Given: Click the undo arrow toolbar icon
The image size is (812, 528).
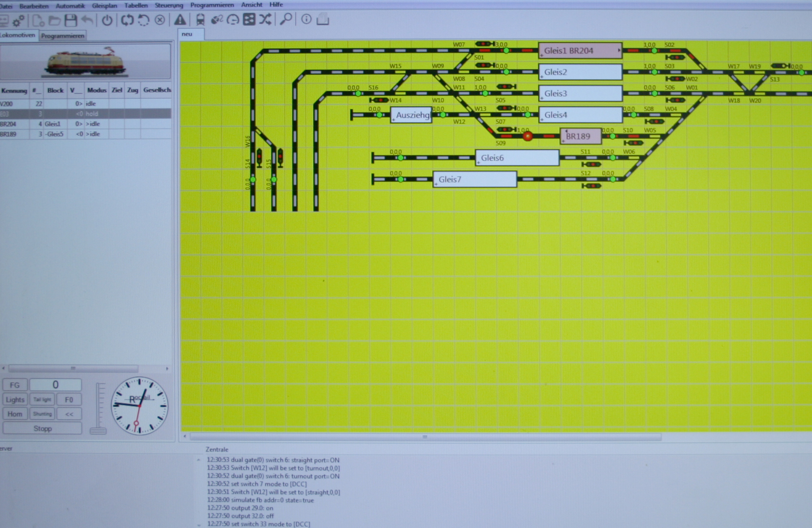Looking at the screenshot, I should [x=88, y=20].
